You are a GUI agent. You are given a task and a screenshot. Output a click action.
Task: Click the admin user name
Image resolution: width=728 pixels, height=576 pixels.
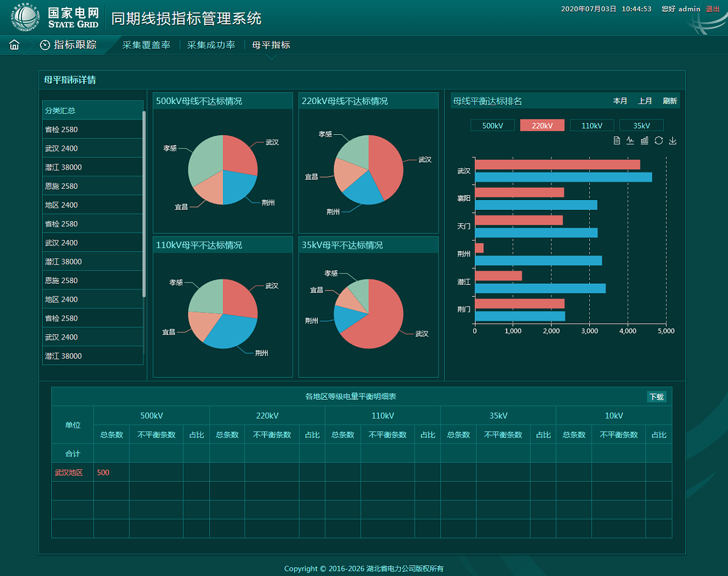click(689, 9)
